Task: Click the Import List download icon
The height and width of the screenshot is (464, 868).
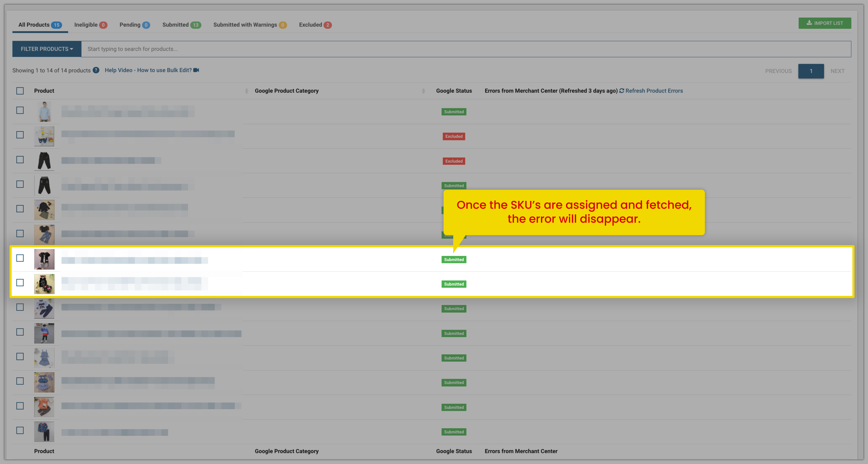Action: 809,23
